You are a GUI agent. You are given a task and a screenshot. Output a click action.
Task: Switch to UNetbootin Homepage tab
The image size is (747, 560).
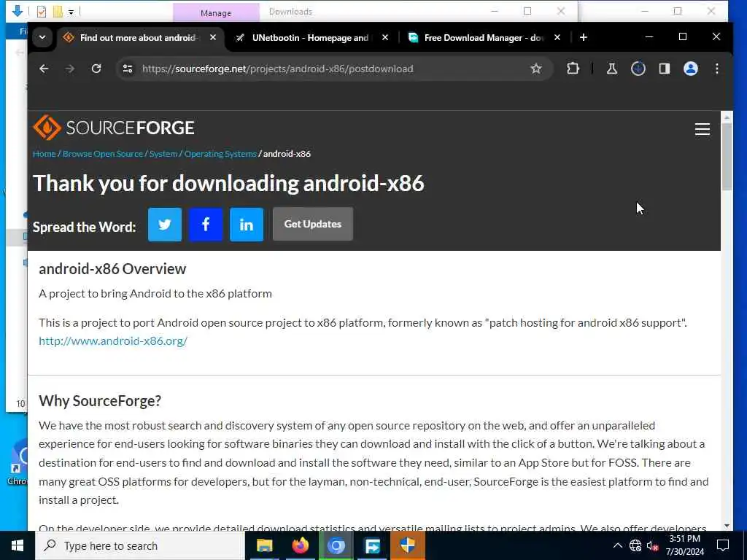pos(309,38)
